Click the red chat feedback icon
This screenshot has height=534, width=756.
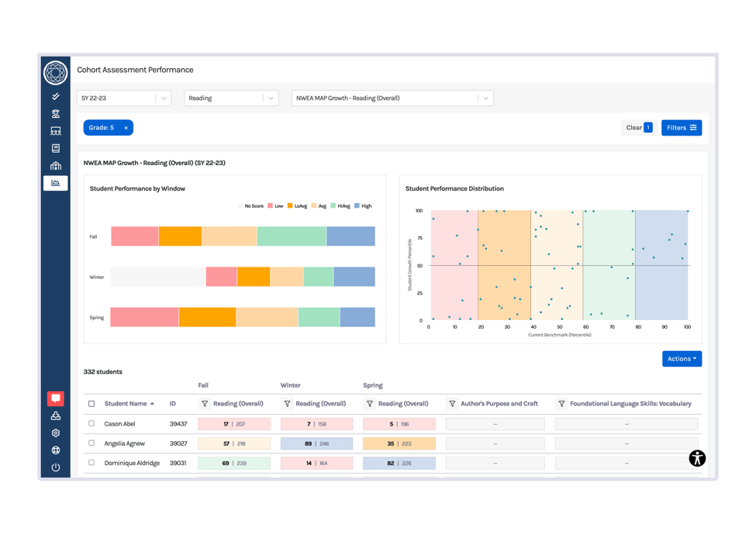pos(56,398)
